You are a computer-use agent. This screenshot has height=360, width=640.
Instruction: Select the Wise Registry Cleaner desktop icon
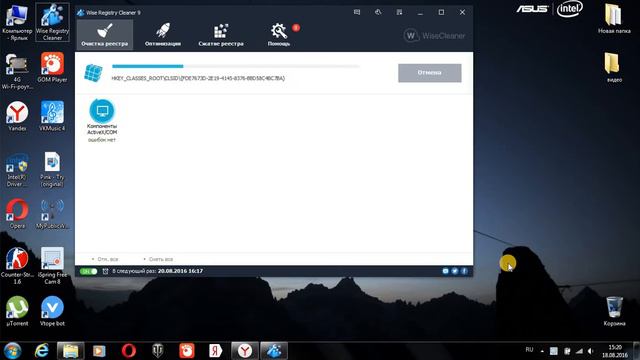(x=52, y=22)
